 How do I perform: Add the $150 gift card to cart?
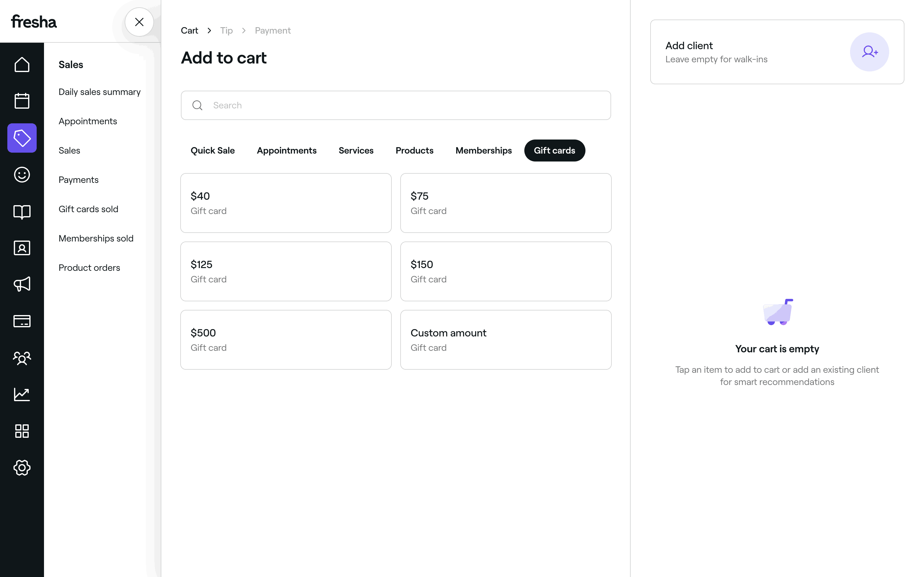[x=505, y=271]
